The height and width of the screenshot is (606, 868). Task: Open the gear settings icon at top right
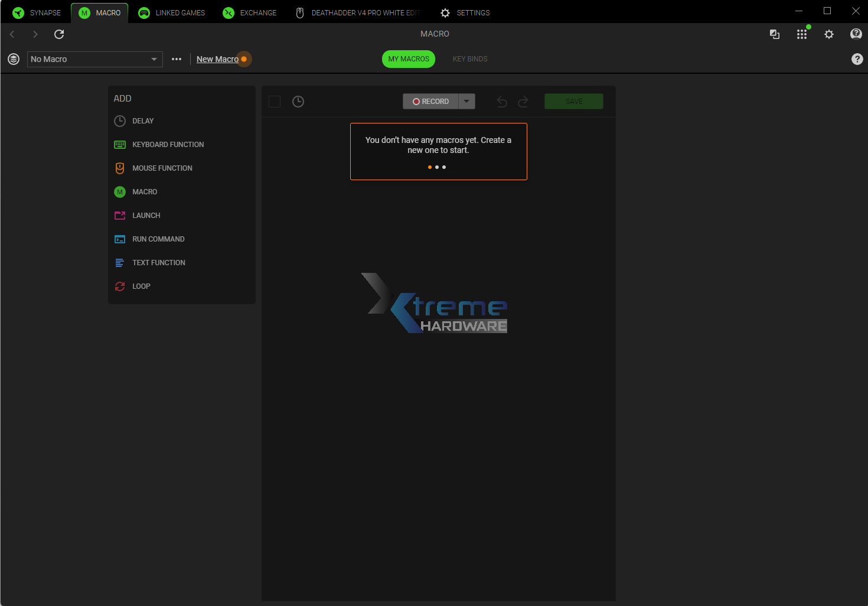829,34
